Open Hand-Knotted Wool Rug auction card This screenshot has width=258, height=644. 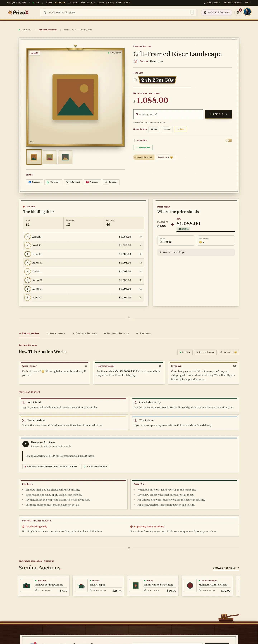[x=152, y=586]
